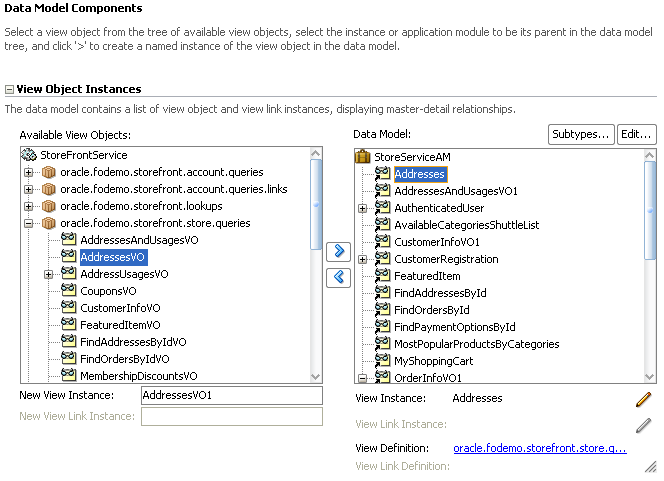Click the instance icon beside MostPopularProductsByCategories
The image size is (664, 481).
[382, 343]
